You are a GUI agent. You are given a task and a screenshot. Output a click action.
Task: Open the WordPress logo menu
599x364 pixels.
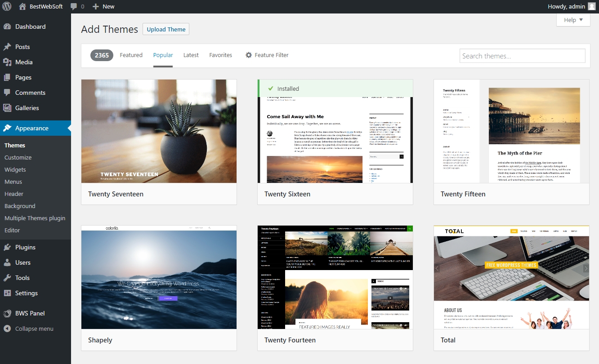tap(7, 6)
